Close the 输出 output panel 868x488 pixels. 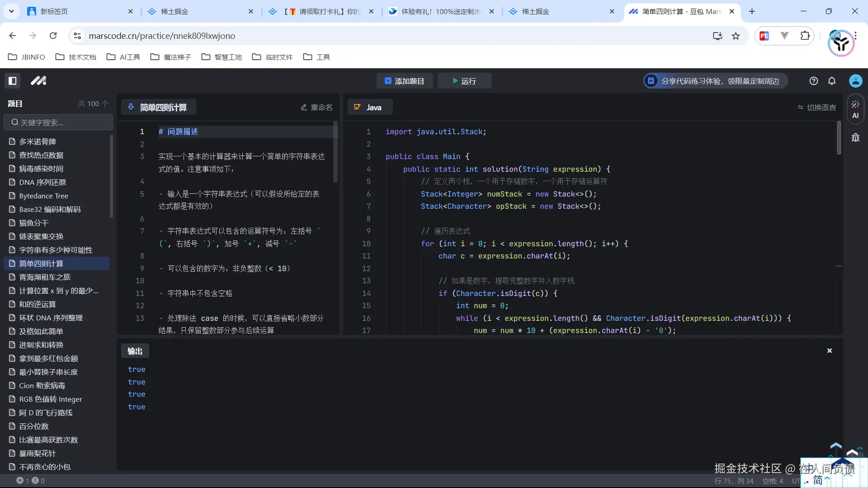829,350
